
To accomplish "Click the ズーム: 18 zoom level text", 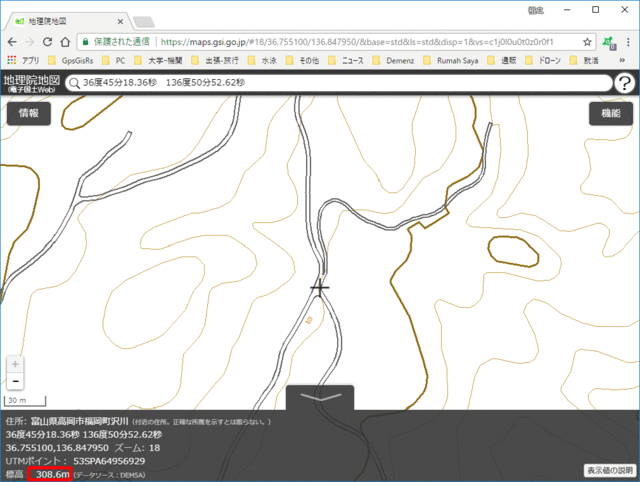I will (137, 448).
